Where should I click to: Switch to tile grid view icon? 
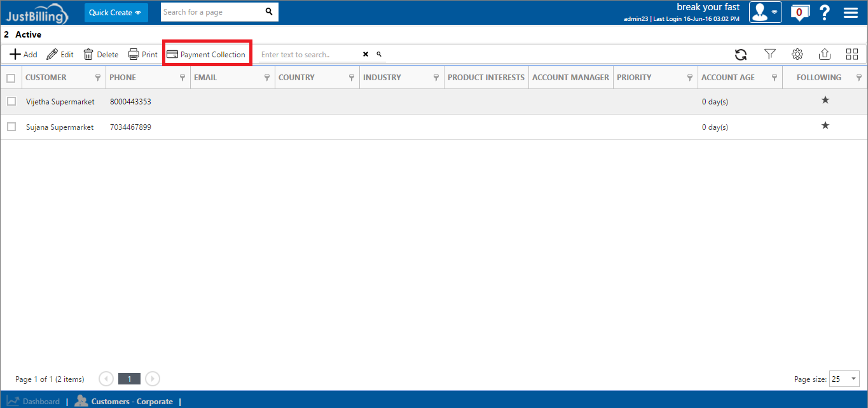(x=852, y=54)
